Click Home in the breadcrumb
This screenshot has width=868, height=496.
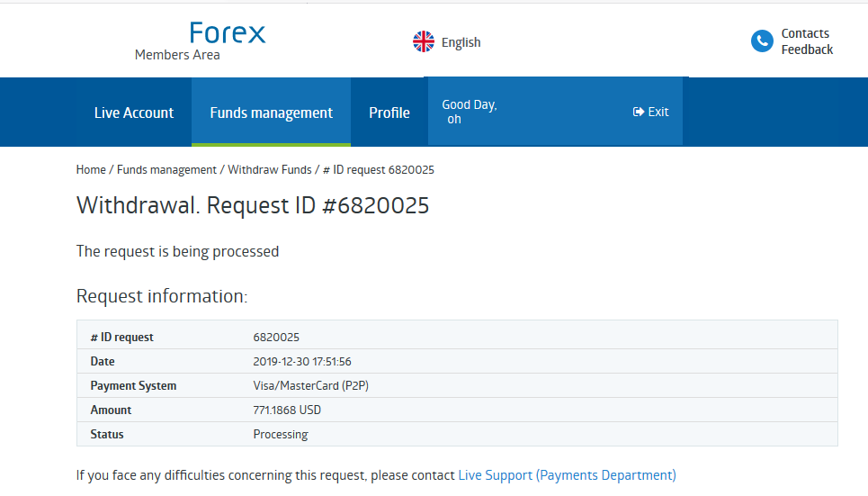[x=91, y=169]
